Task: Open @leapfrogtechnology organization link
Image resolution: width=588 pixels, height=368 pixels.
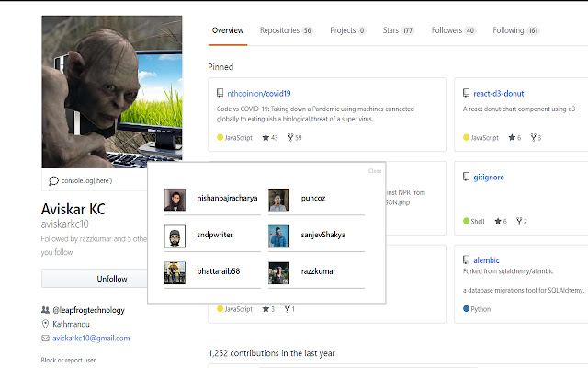Action: 88,310
